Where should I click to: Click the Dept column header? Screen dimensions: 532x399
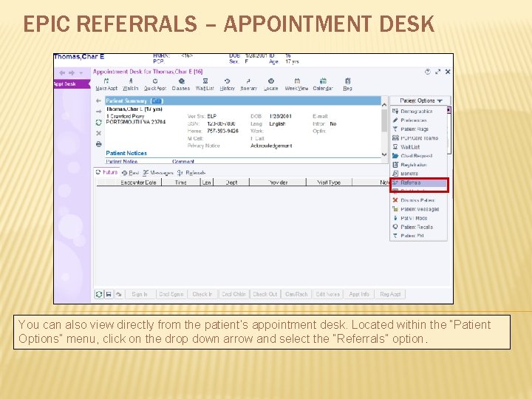pos(231,183)
